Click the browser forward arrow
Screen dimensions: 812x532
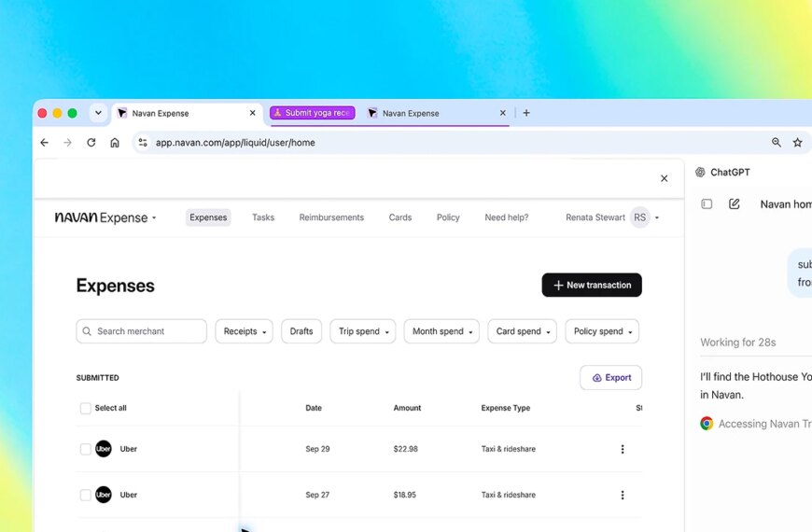67,143
